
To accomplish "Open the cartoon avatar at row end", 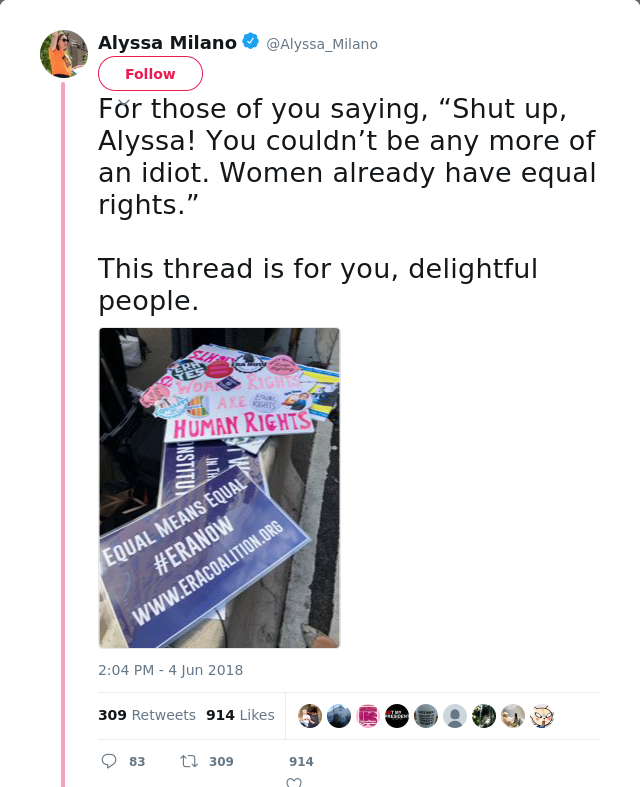I will 541,716.
